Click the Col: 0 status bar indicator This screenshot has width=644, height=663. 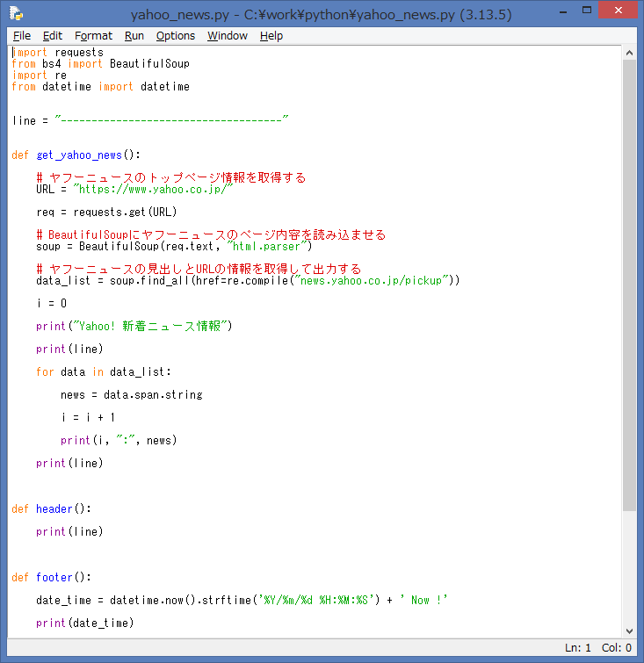click(616, 648)
